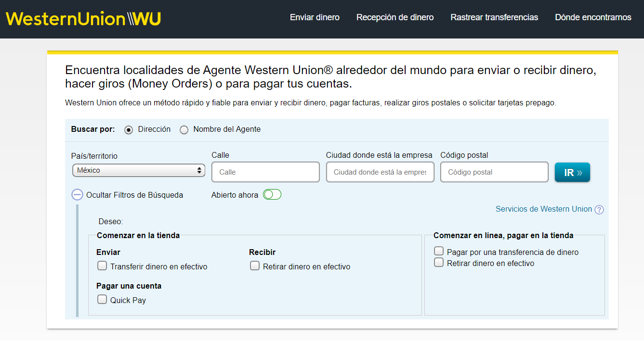The height and width of the screenshot is (342, 644).
Task: Check Pagar por una transferencia de dinero
Action: click(438, 251)
